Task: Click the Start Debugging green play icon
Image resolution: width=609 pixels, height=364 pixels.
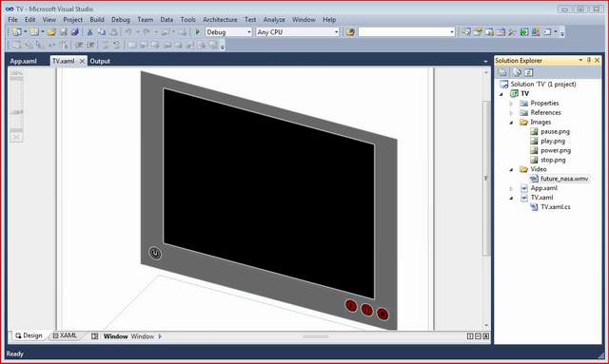Action: pos(197,32)
